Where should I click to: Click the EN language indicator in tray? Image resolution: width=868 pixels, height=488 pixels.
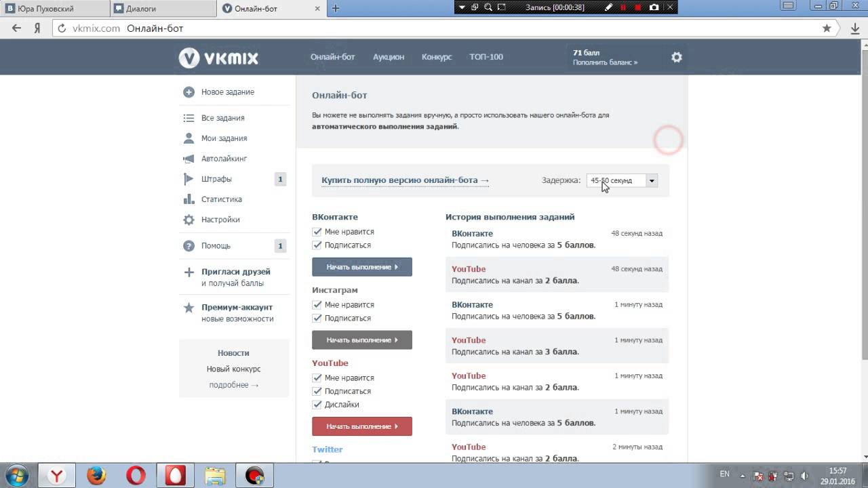(724, 474)
